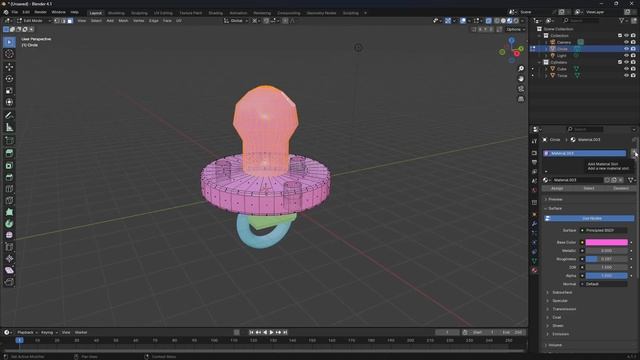640x360 pixels.
Task: Choose the Rotate tool
Action: click(9, 78)
